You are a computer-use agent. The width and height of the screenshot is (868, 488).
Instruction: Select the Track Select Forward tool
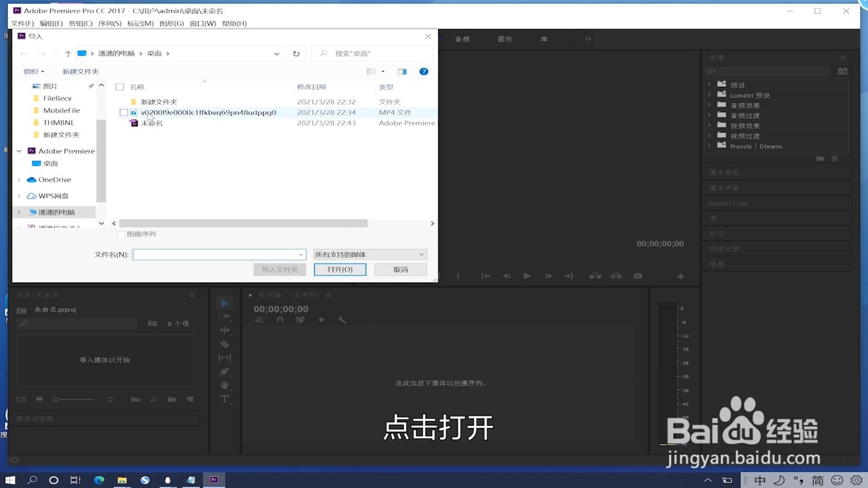(x=225, y=317)
